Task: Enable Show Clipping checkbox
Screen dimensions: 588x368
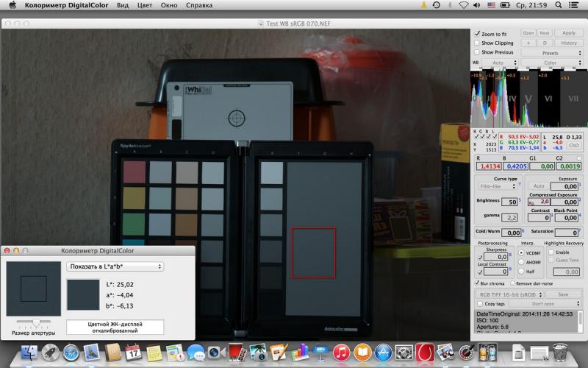Action: pyautogui.click(x=477, y=43)
